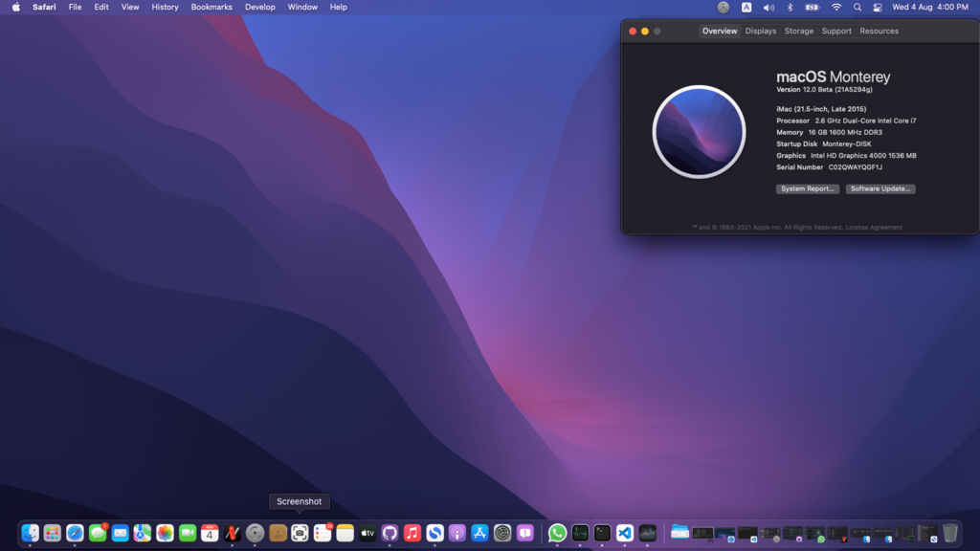Click the macOS Monterey logo image

pyautogui.click(x=699, y=132)
